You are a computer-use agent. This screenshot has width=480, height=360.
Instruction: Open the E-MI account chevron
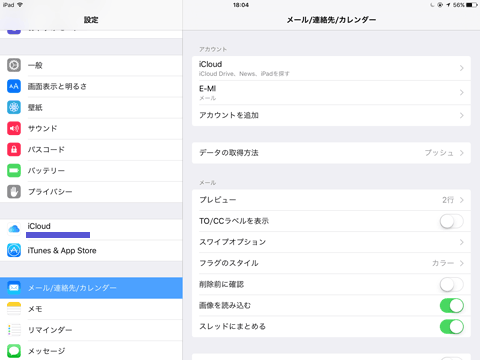tap(462, 92)
